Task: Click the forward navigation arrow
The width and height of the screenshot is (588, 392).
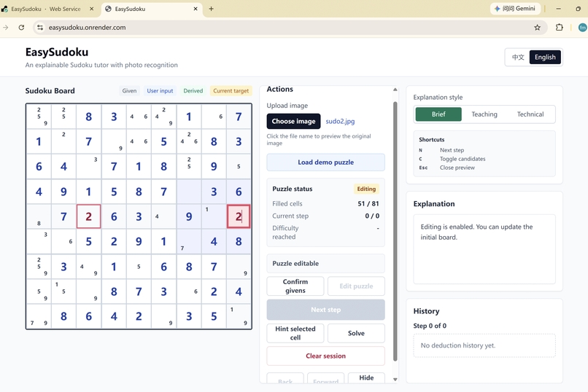Action: click(6, 28)
